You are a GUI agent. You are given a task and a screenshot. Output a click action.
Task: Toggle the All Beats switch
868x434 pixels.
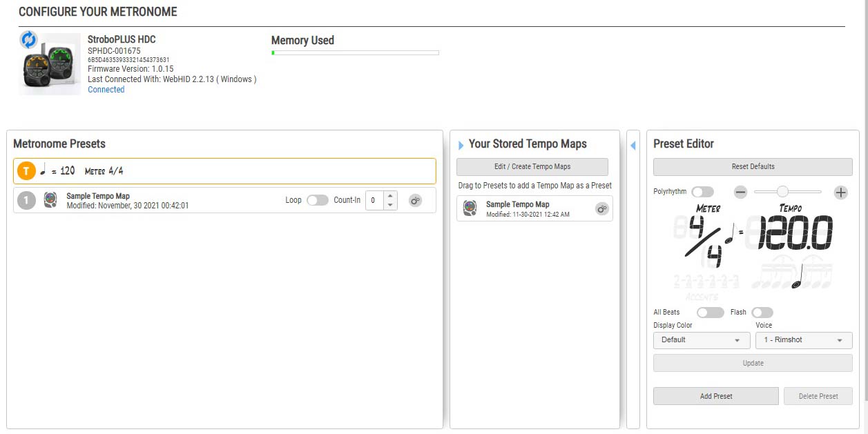pos(711,313)
